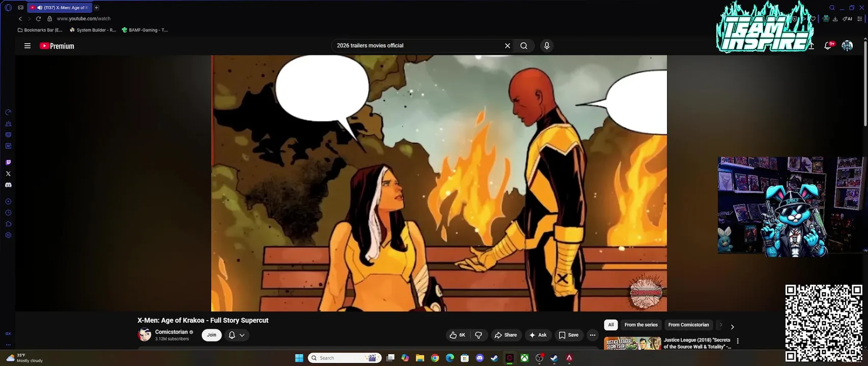868x366 pixels.
Task: Expand the notification bell dropdown for Comicstorian
Action: [237, 335]
